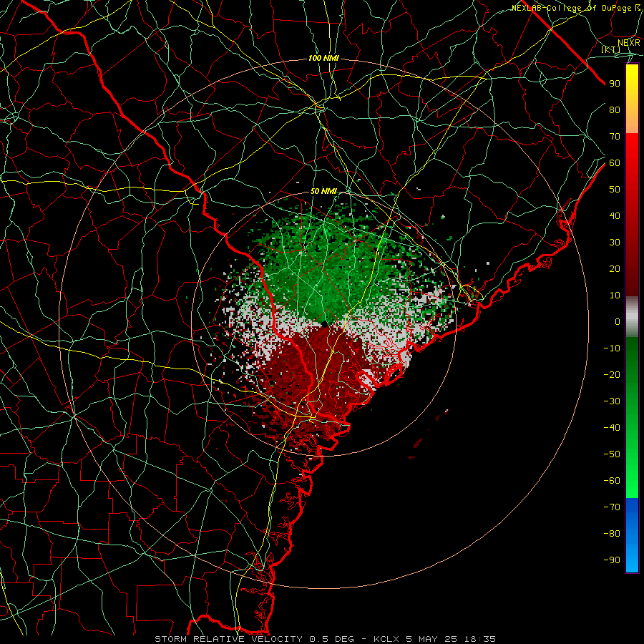Screen dimensions: 644x644
Task: Click the [KT] units label
Action: point(611,49)
